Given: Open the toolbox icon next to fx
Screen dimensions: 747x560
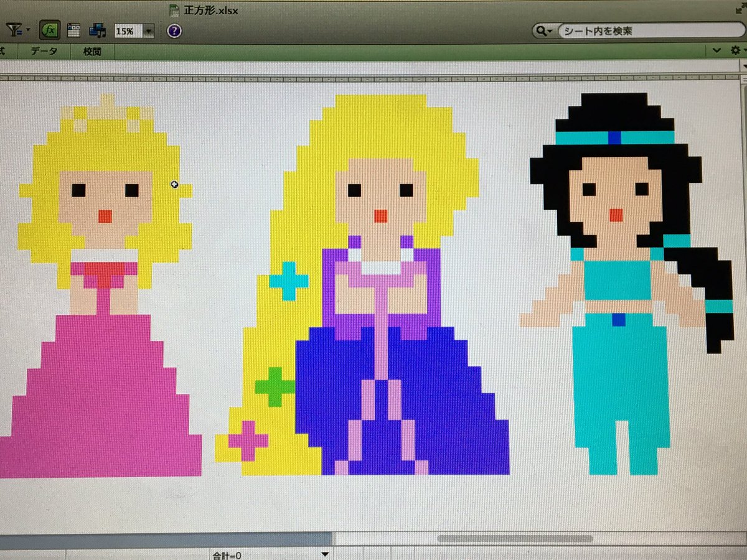Looking at the screenshot, I should 74,30.
